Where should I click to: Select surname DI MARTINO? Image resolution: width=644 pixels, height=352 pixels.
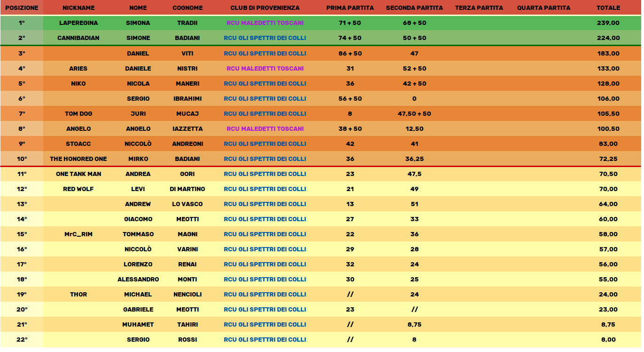coord(188,189)
